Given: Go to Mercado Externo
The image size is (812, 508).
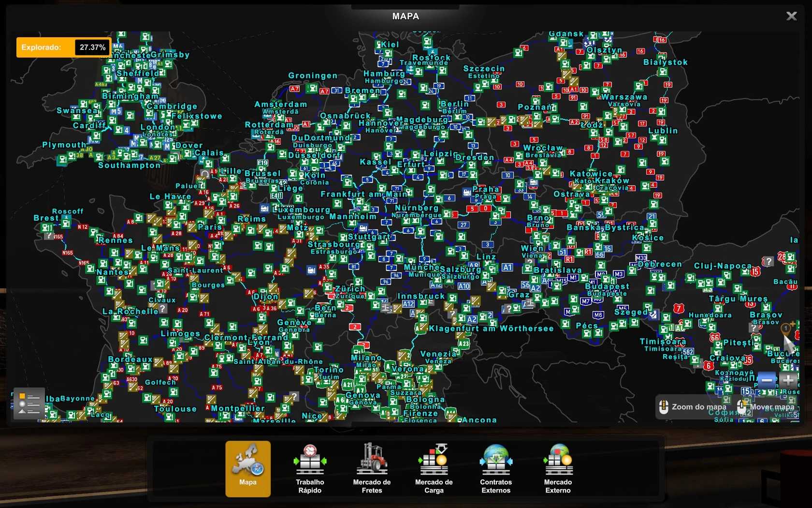Looking at the screenshot, I should 558,468.
